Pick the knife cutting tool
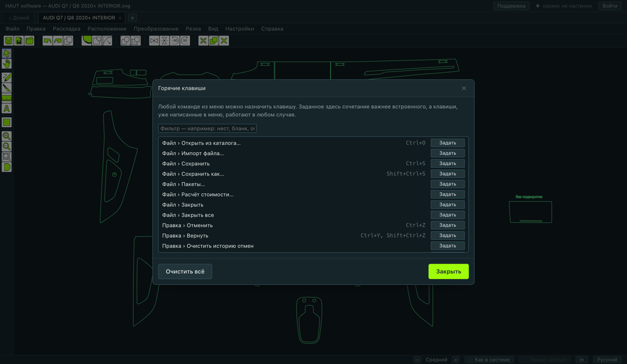The width and height of the screenshot is (627, 364). click(x=7, y=88)
